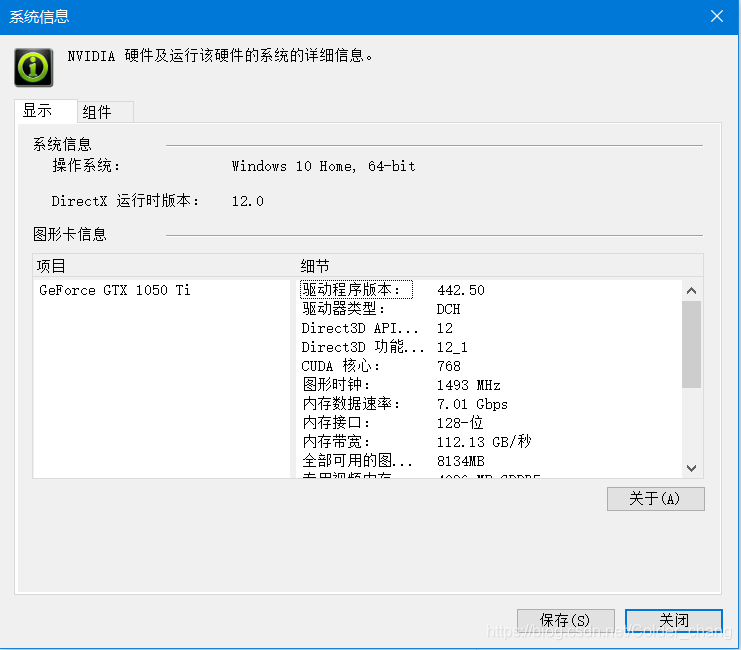741x650 pixels.
Task: Click the DirectX version value 12.0
Action: 248,201
